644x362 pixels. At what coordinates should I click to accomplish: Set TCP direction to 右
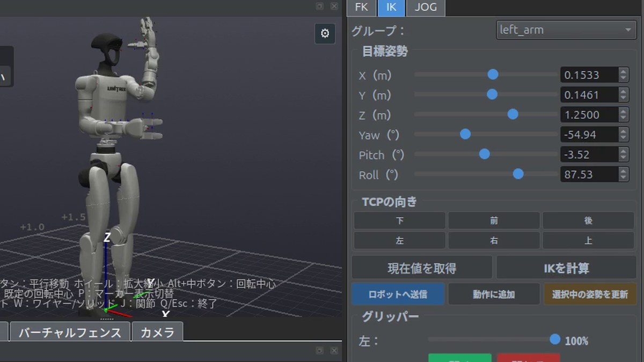[494, 240]
